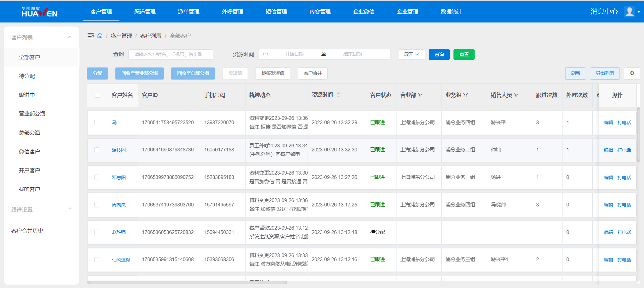
Task: Select 跟进中 in sidebar
Action: (41, 95)
